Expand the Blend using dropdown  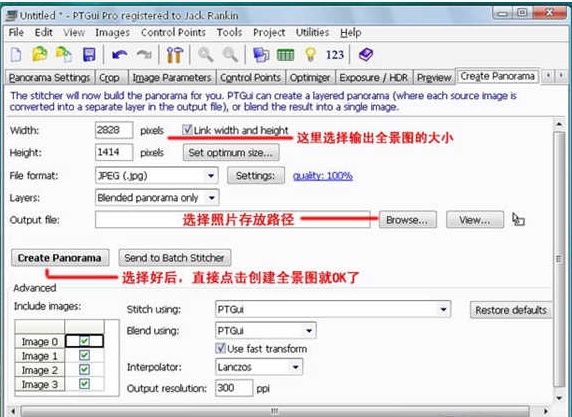click(x=266, y=331)
